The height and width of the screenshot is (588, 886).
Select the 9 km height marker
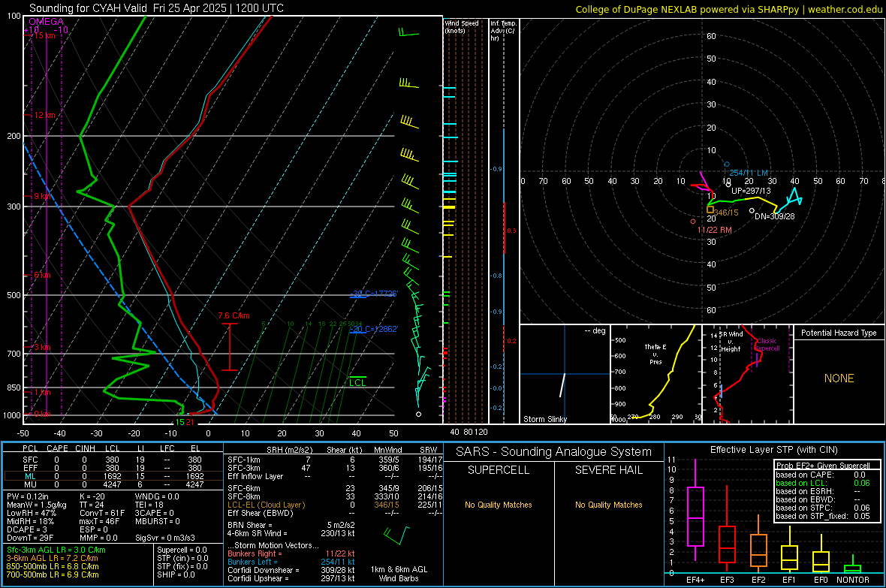(43, 195)
